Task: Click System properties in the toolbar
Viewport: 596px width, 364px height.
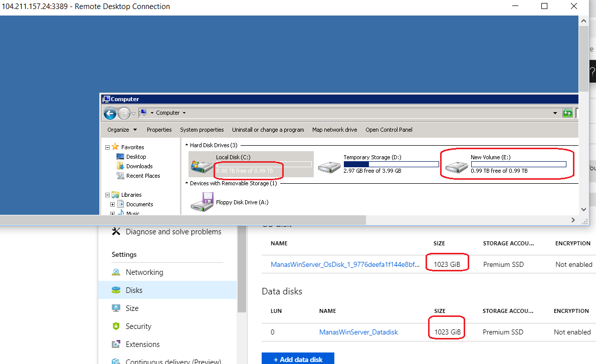Action: pos(202,130)
